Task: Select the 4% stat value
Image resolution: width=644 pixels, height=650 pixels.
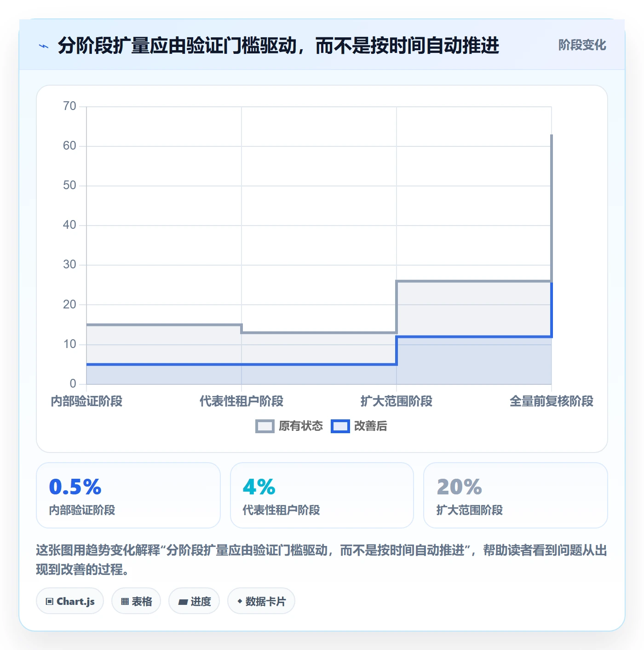Action: (x=259, y=487)
